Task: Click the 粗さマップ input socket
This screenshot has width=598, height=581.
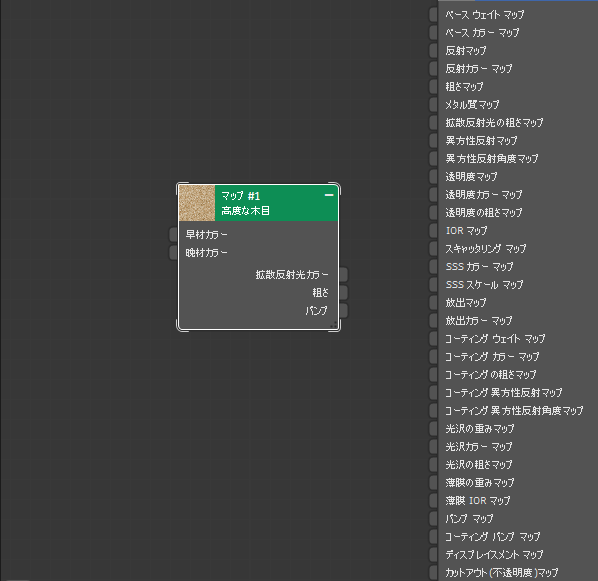Action: 434,87
